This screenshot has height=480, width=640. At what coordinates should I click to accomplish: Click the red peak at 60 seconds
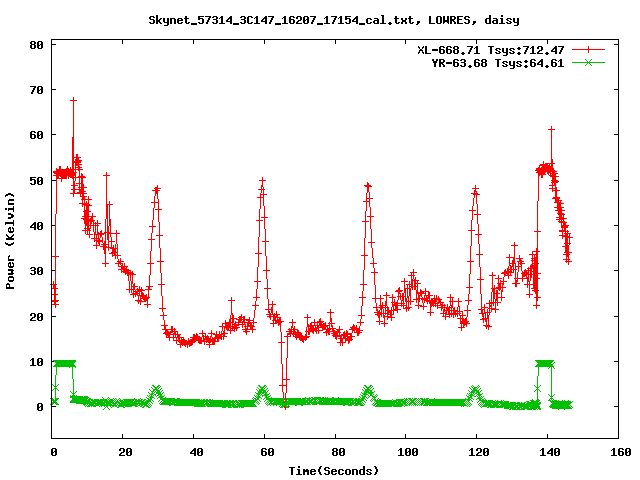(x=262, y=181)
